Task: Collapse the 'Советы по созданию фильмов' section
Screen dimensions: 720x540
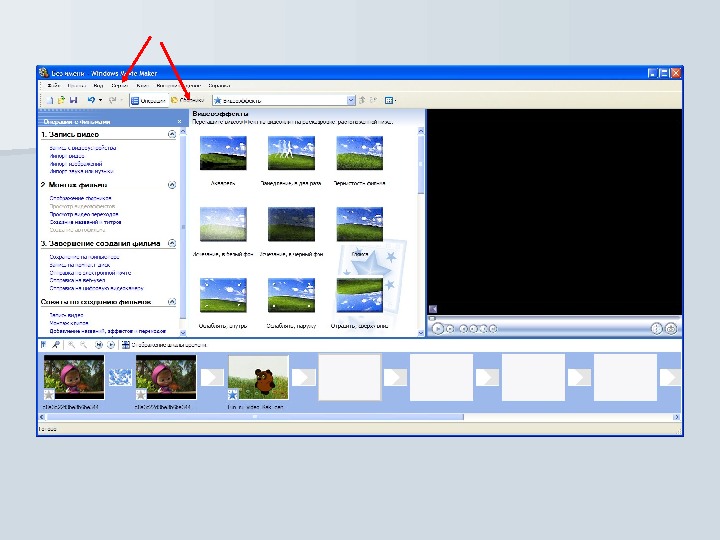Action: [x=172, y=302]
